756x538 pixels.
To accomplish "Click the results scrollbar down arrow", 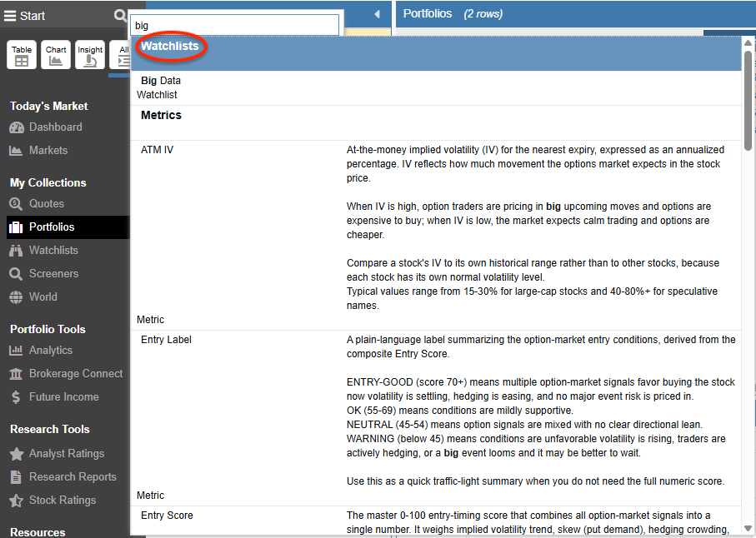I will point(748,528).
